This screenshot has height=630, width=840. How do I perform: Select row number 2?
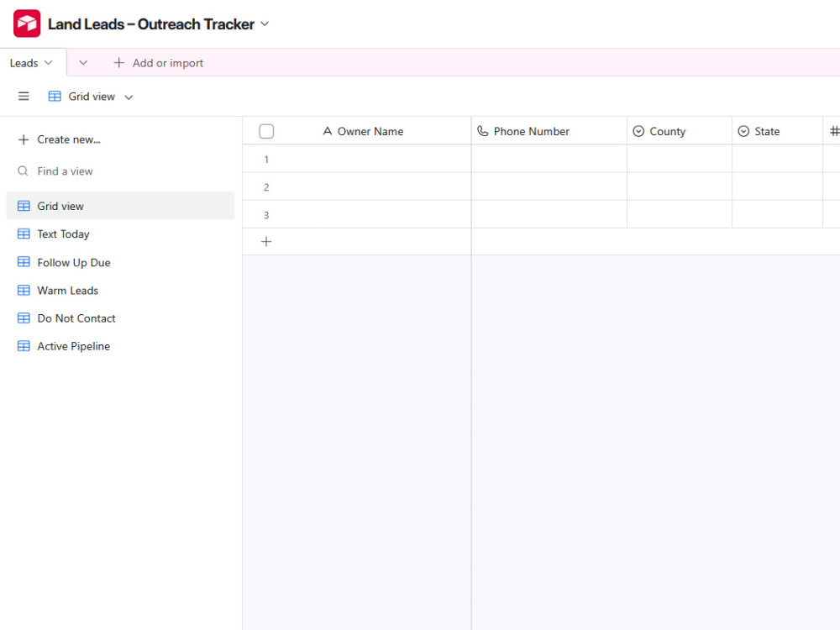pos(266,187)
